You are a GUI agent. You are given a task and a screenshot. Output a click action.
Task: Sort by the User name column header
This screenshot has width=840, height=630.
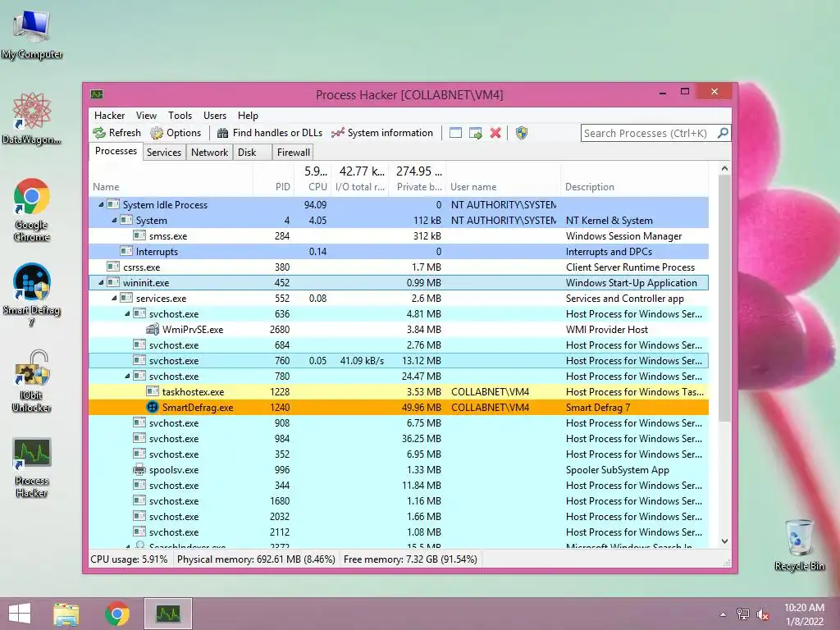point(503,187)
